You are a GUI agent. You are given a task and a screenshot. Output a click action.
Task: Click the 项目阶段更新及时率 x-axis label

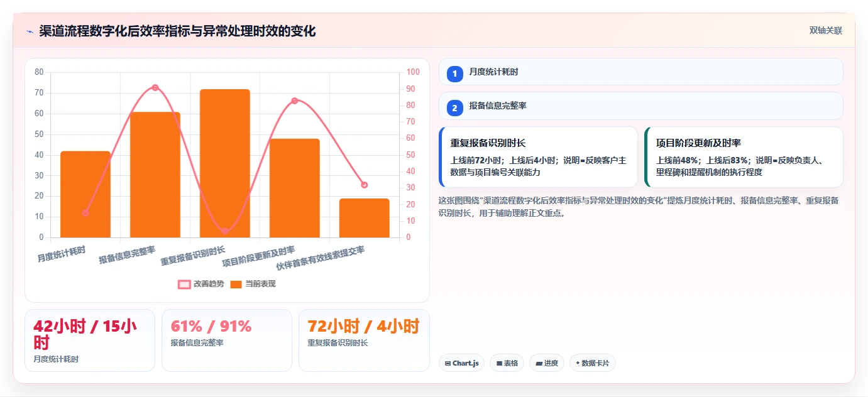pyautogui.click(x=258, y=256)
